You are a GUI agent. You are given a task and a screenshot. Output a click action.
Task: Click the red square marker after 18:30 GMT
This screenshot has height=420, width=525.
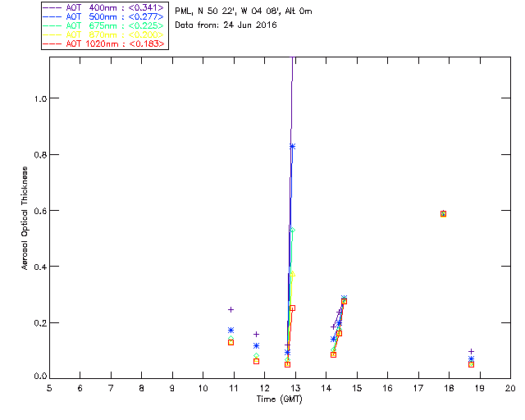click(471, 364)
